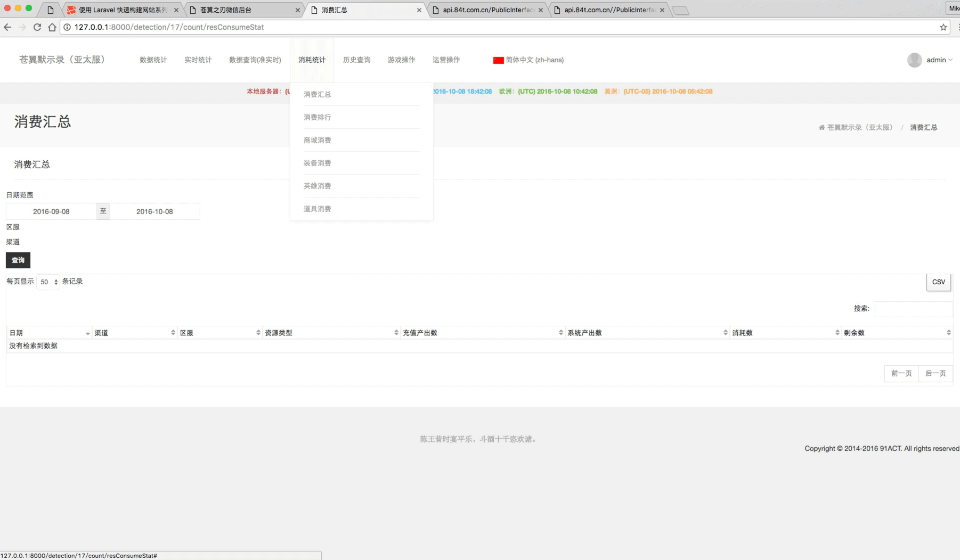
Task: Close the Laravel tutorial browser tab
Action: (176, 10)
